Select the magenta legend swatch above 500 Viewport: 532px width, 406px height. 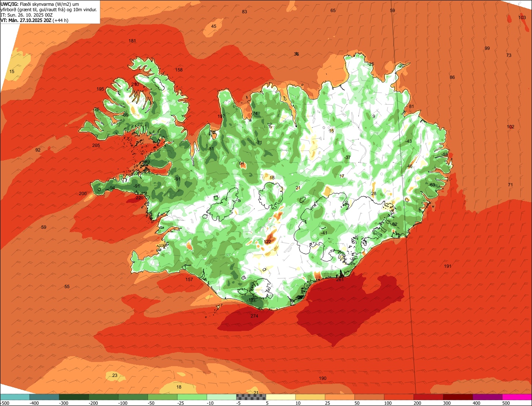pos(517,397)
